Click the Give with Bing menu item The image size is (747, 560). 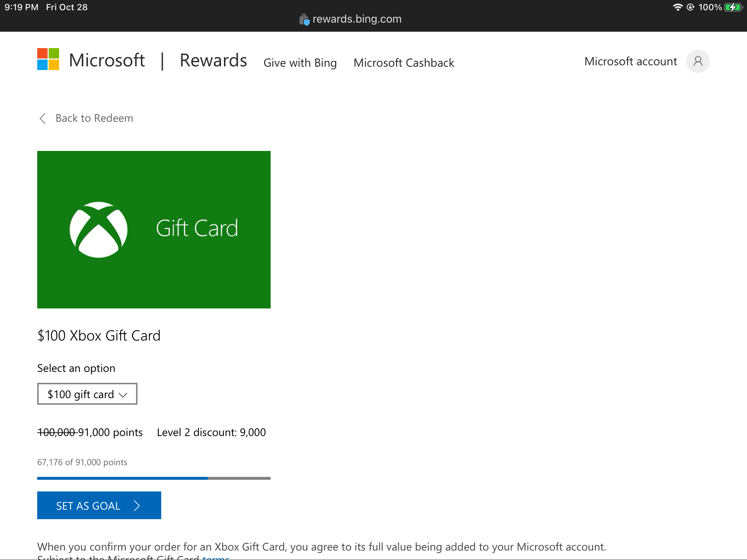click(299, 62)
